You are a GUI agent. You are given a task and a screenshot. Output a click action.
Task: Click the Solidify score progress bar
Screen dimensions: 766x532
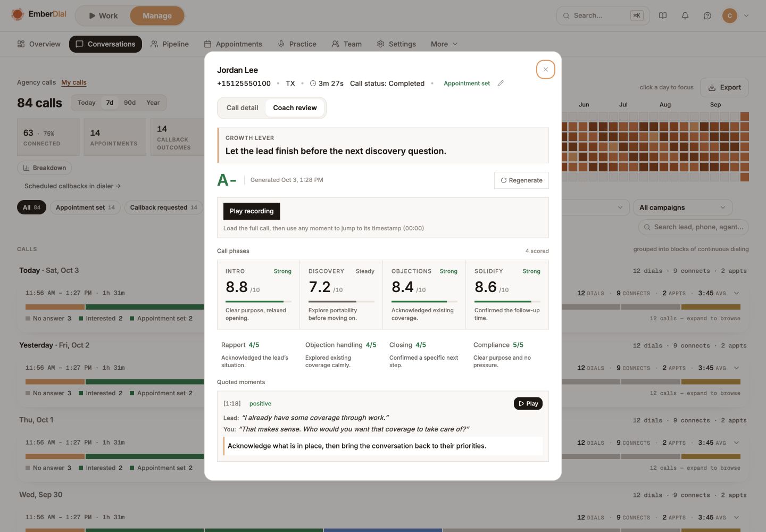pos(507,302)
